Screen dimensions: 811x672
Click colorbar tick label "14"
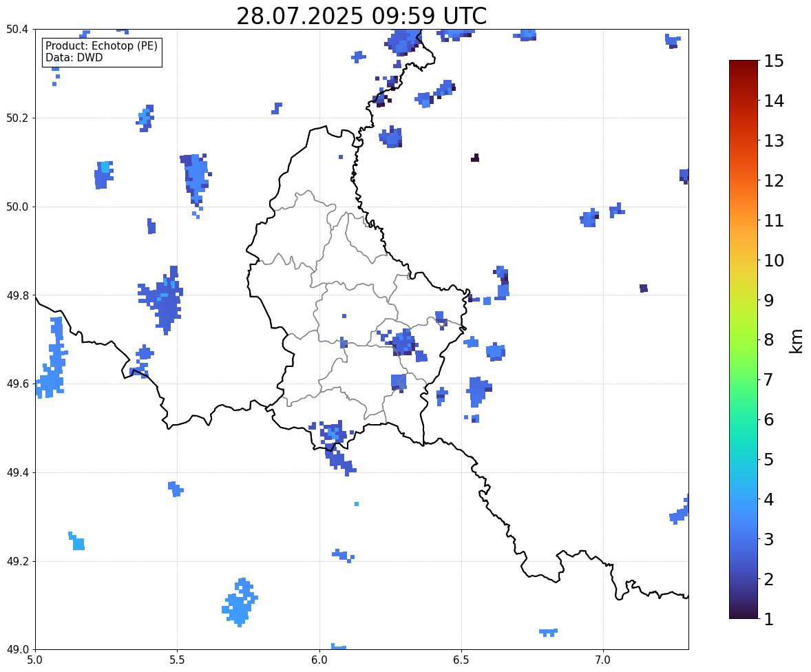(x=774, y=101)
